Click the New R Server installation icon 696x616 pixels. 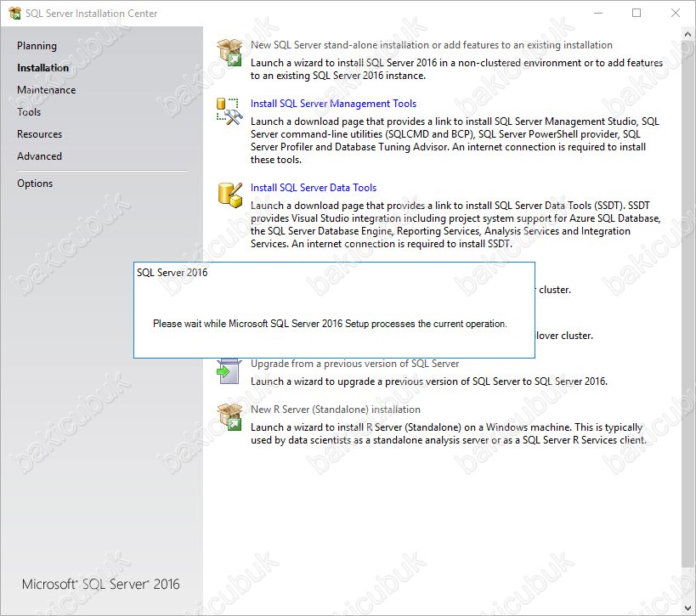tap(229, 416)
